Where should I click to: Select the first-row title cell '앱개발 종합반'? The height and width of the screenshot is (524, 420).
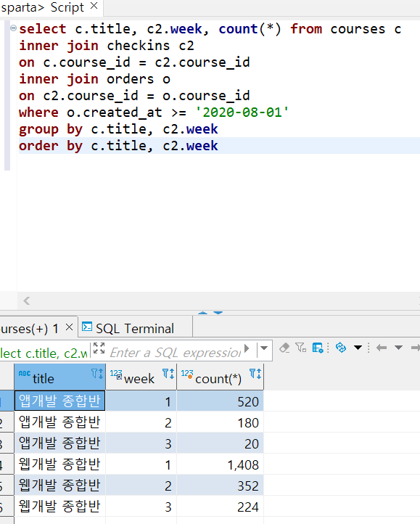pos(59,401)
